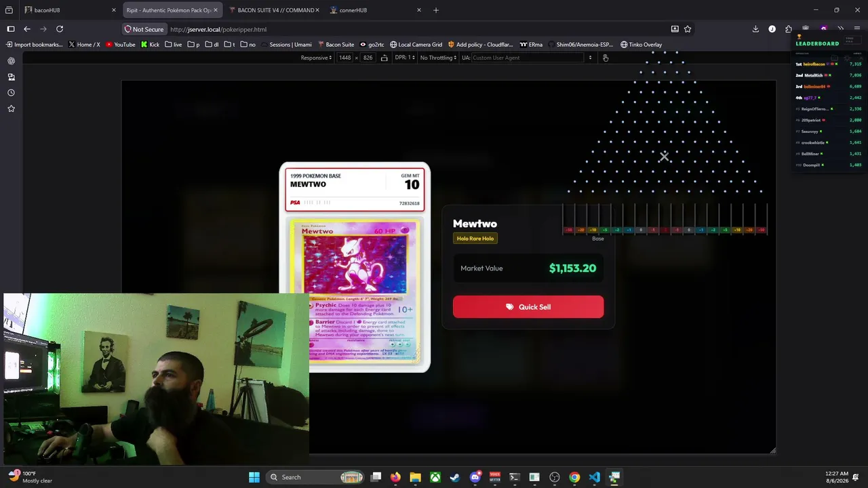Click the Custom User Agent field

click(529, 58)
